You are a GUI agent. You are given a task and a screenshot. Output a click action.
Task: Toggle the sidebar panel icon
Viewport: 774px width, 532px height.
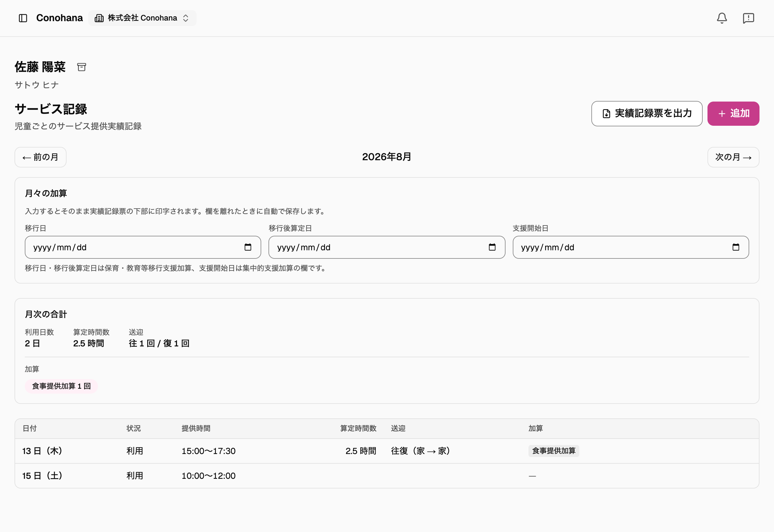click(23, 18)
